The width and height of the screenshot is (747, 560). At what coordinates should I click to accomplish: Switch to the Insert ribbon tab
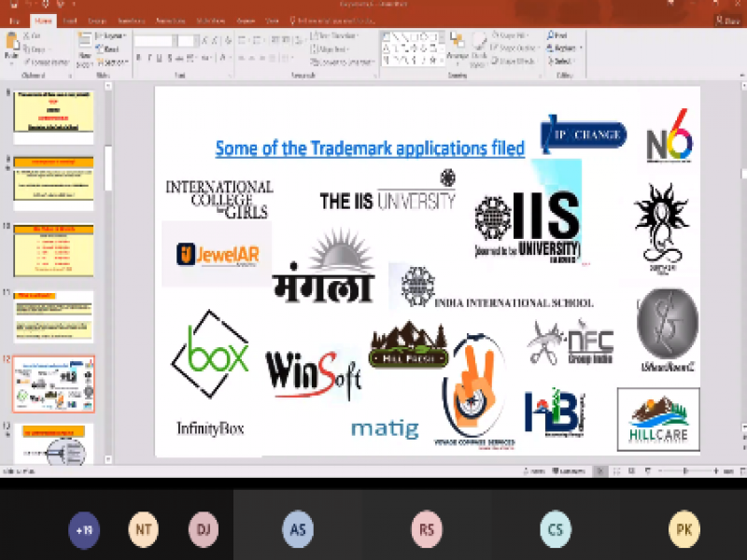[69, 20]
